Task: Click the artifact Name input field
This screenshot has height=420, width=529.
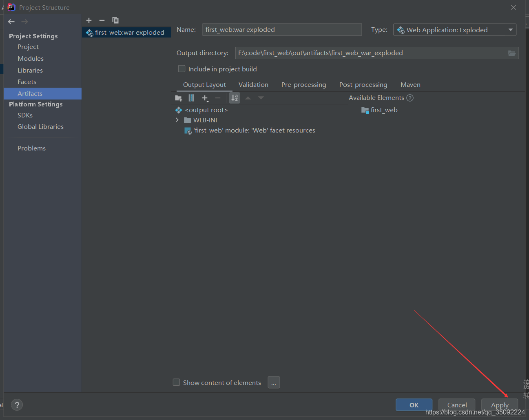Action: click(282, 30)
